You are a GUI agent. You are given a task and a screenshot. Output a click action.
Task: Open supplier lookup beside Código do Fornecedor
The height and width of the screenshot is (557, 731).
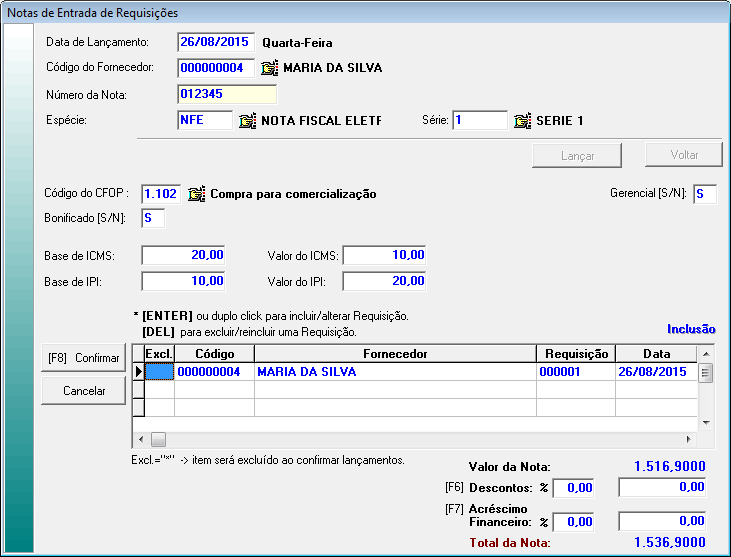[269, 68]
